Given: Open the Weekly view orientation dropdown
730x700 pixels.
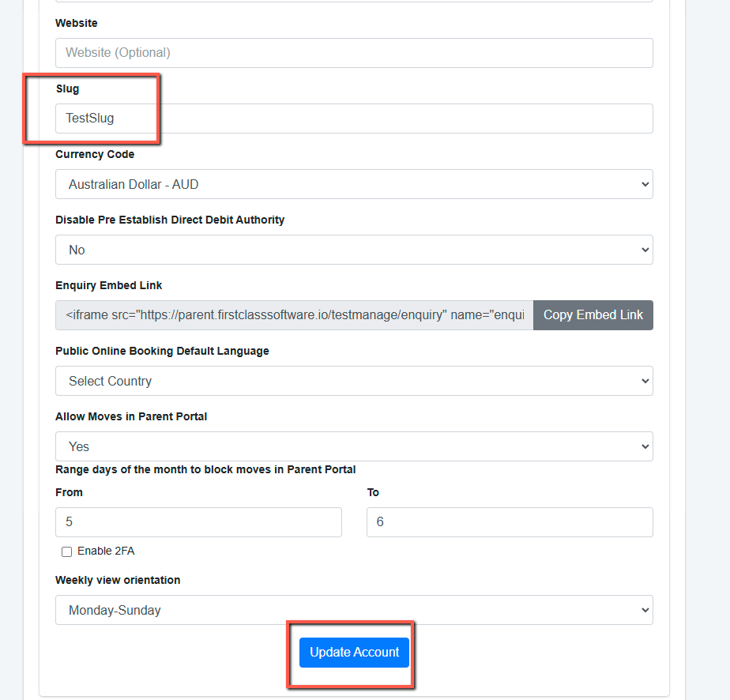Looking at the screenshot, I should (x=354, y=610).
